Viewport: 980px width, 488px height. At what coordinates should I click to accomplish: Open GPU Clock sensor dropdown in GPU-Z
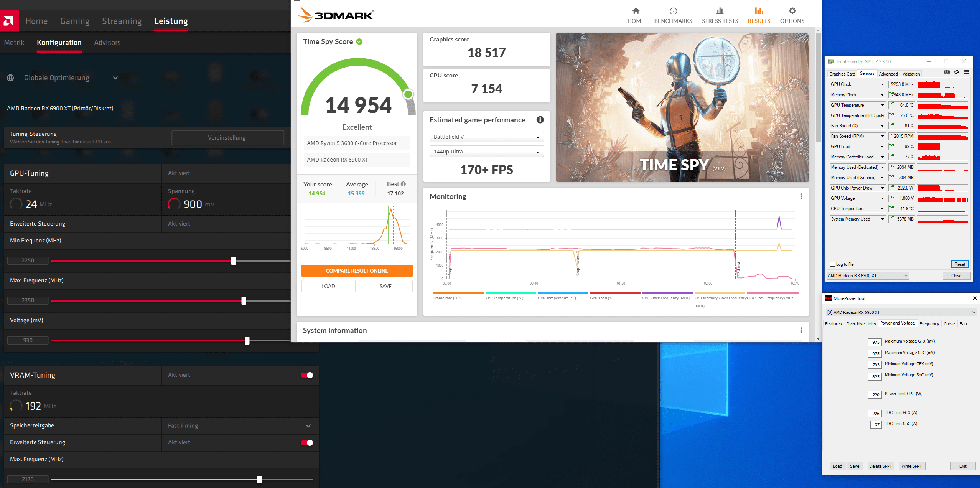click(x=882, y=84)
